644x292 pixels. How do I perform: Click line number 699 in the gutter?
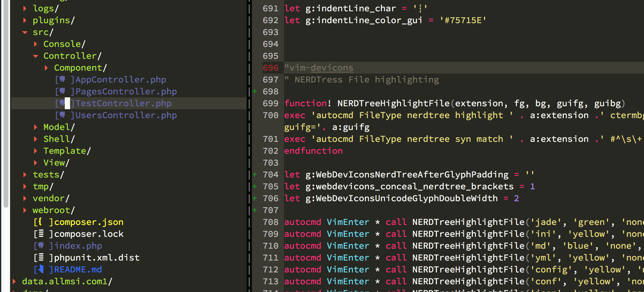pos(271,103)
